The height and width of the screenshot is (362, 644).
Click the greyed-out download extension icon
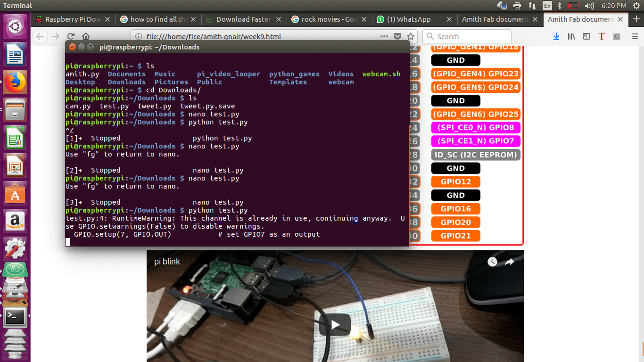(x=617, y=36)
